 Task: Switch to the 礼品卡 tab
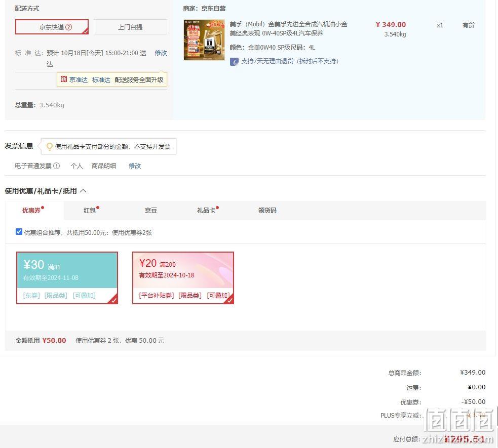(x=206, y=211)
